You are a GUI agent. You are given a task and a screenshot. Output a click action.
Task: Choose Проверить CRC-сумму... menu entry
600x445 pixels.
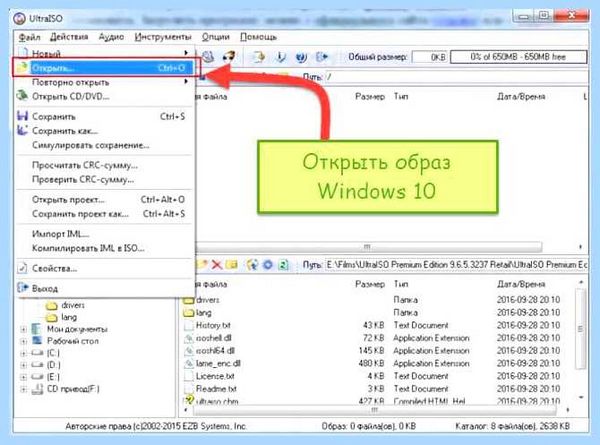(x=106, y=179)
